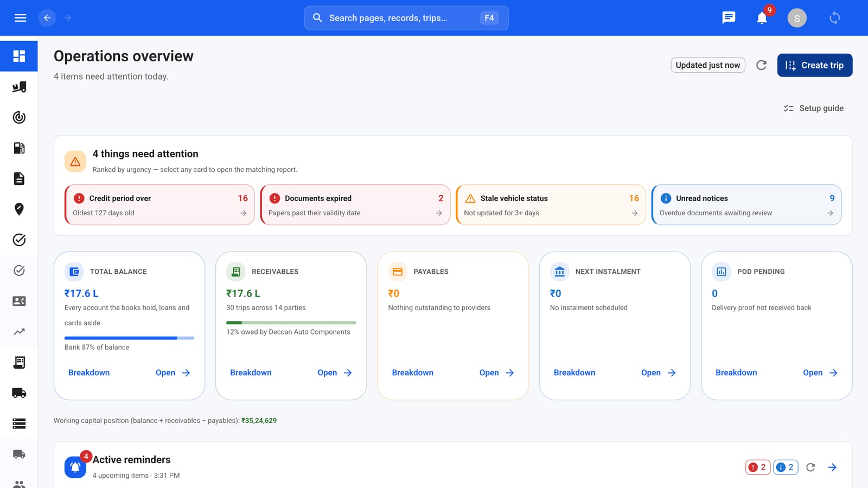Go back with the left arrow button

point(47,18)
